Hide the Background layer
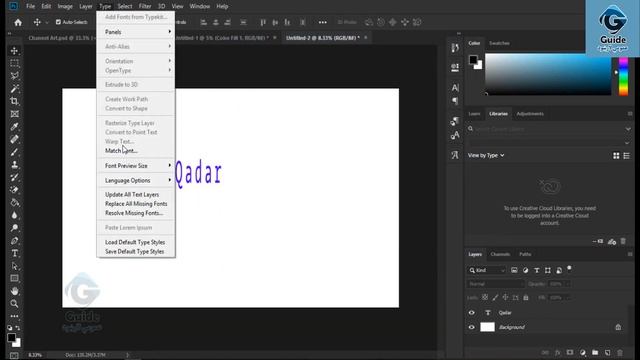 [471, 327]
